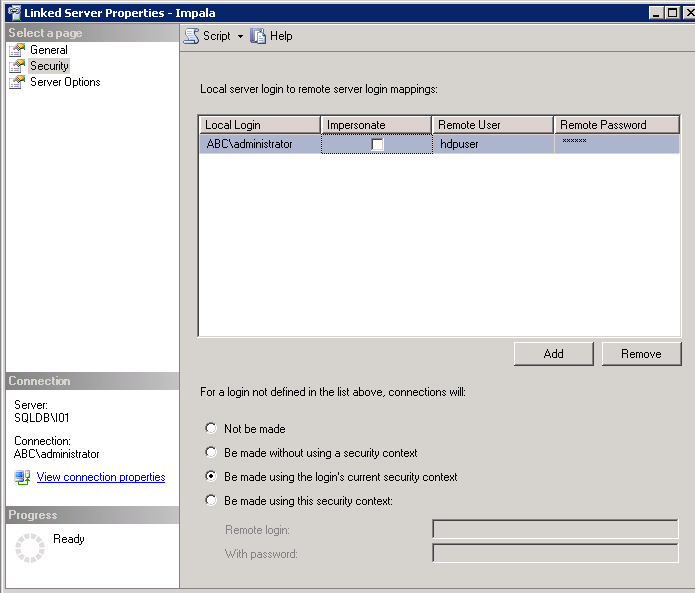Click the ABC\administrator connection text
The image size is (695, 593).
(x=57, y=454)
